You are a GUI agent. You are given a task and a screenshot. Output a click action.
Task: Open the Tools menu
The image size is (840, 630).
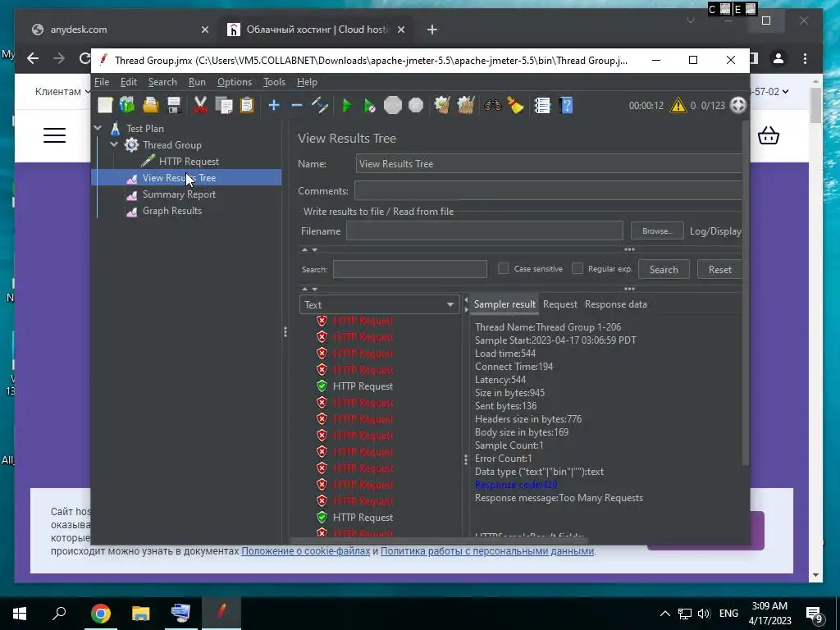(274, 82)
